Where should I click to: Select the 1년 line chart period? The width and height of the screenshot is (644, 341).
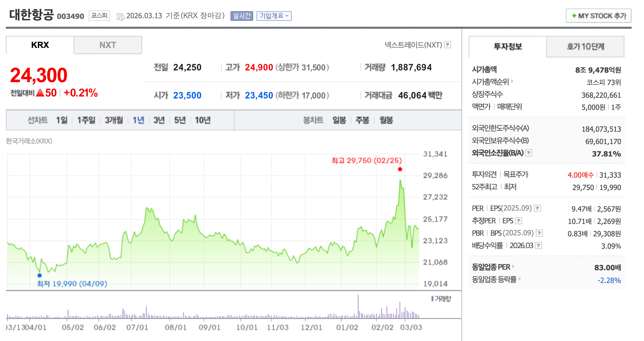click(138, 120)
